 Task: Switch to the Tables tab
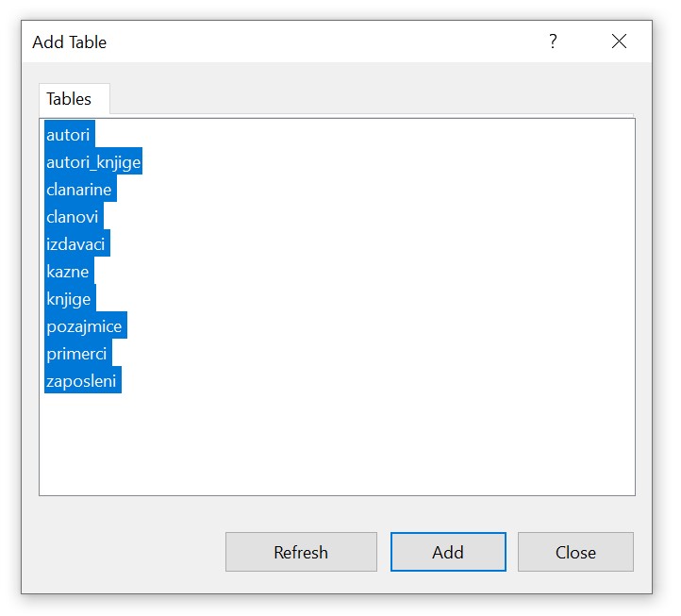[x=69, y=99]
